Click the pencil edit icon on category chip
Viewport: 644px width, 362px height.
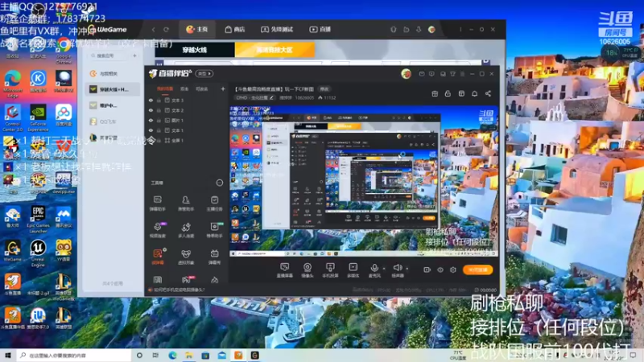tap(271, 97)
